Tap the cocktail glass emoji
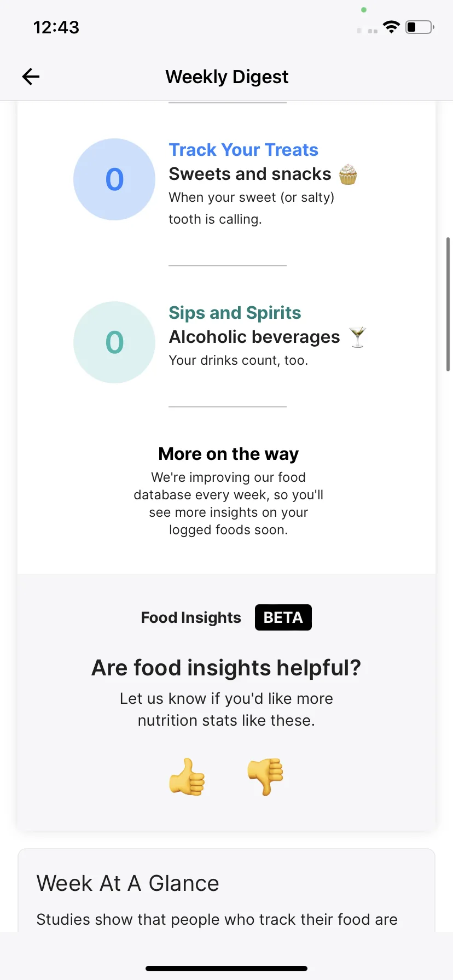The image size is (453, 980). (x=358, y=337)
